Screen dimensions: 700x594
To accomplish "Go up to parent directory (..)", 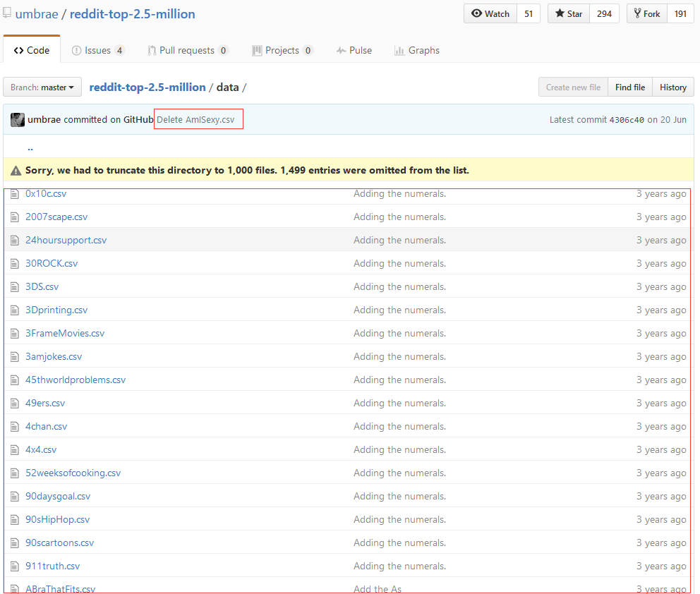I will [30, 147].
